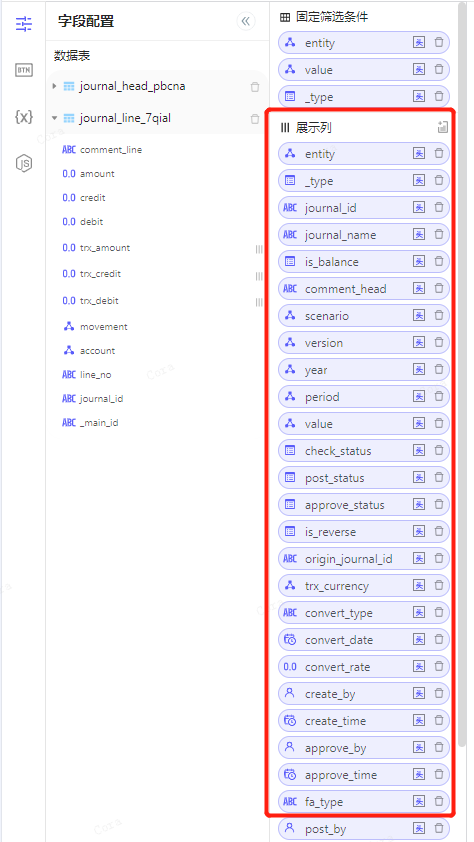Viewport: 474px width, 842px height.
Task: Click the origin_journal_id display column pill
Action: (x=363, y=558)
